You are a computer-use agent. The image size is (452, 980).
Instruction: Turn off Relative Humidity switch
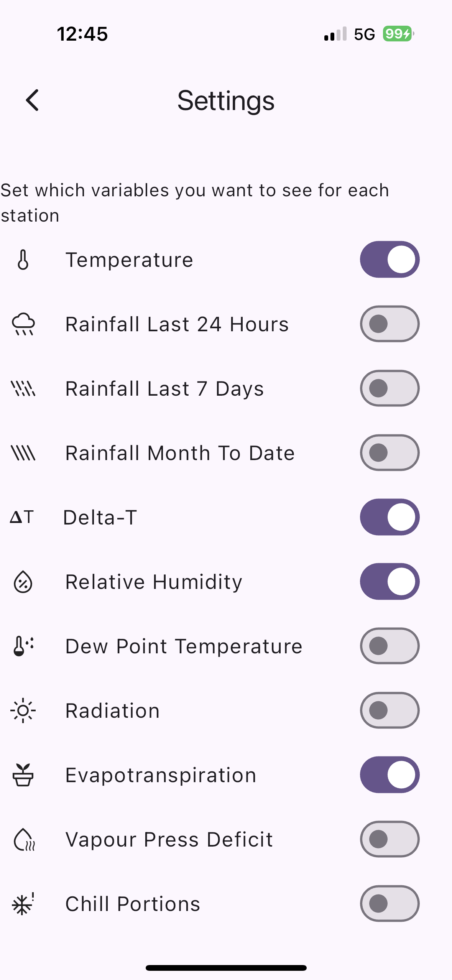390,582
